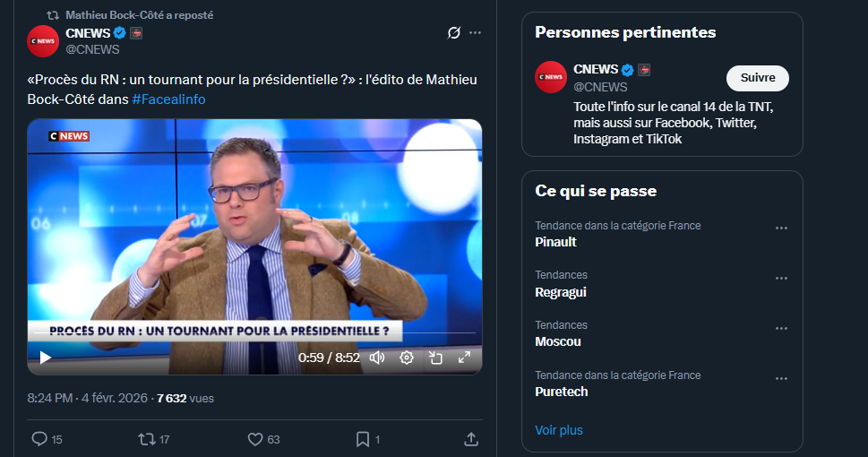Mute the video volume
The image size is (868, 457).
(377, 358)
